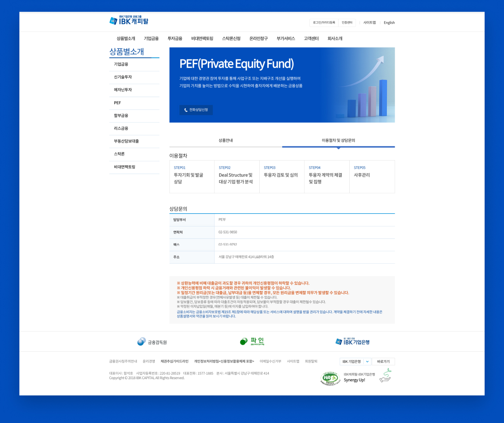Open the 온라인창구 top navigation menu
The width and height of the screenshot is (504, 423).
pos(259,38)
